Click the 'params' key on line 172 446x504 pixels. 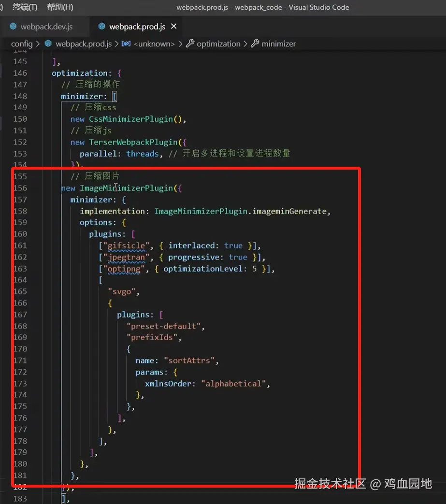click(x=149, y=372)
